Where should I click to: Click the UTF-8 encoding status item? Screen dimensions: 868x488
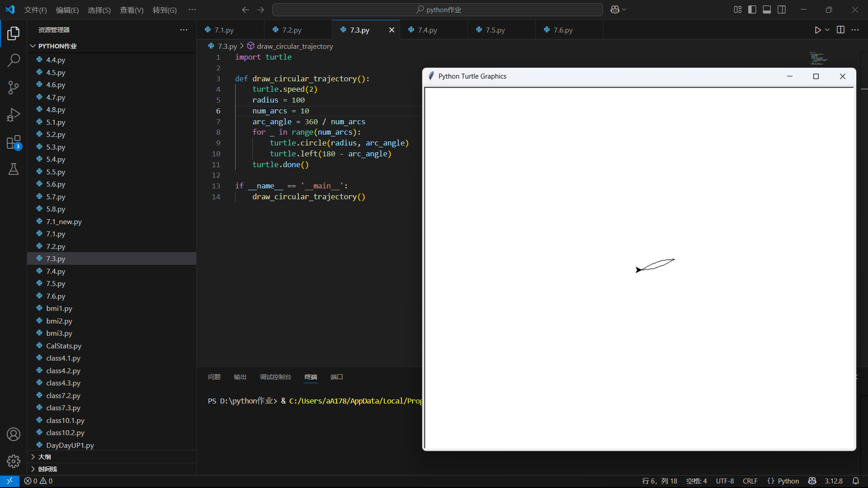tap(725, 481)
